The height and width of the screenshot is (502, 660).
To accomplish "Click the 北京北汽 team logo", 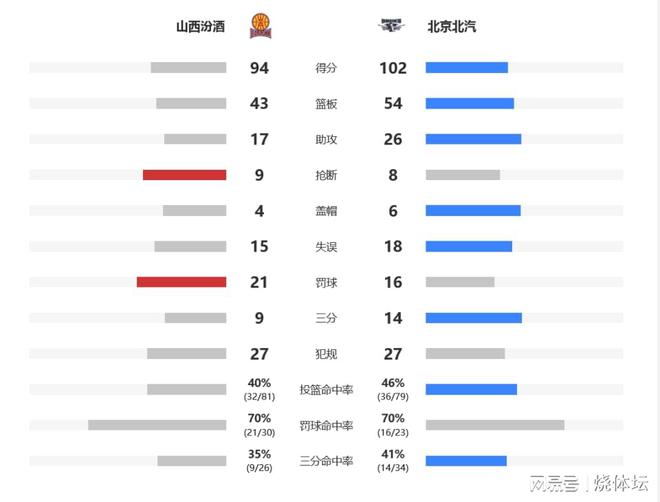I will [391, 25].
